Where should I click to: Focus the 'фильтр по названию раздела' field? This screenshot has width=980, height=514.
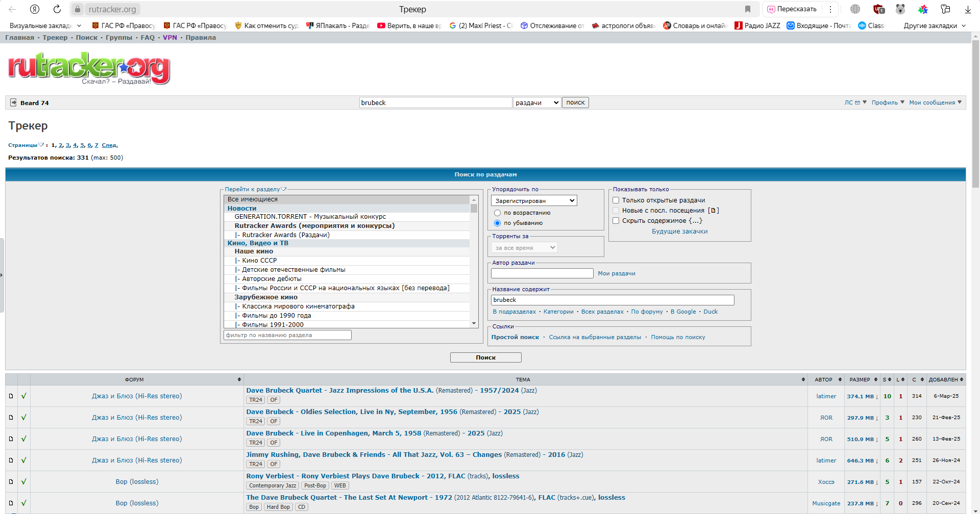(x=287, y=335)
